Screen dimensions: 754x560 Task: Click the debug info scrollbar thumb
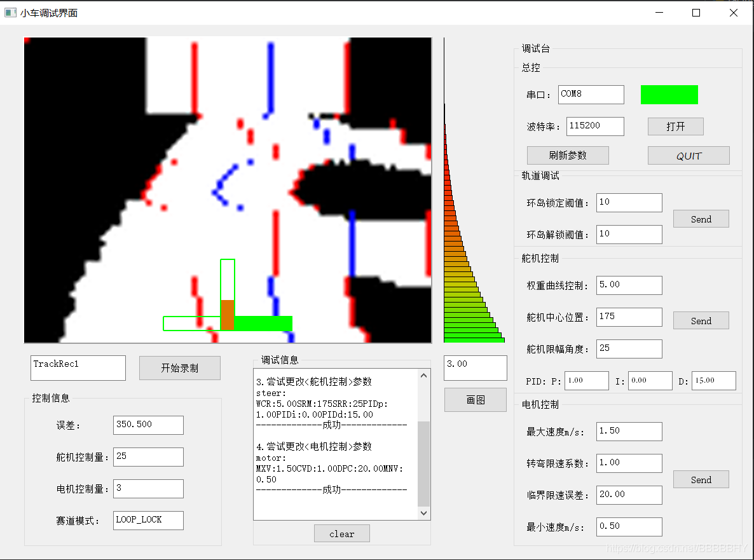pos(423,463)
